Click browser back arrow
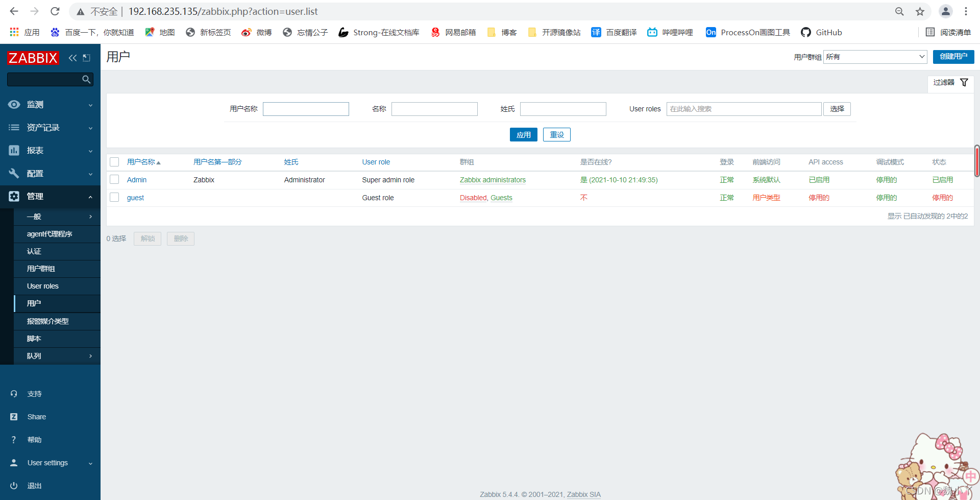 [14, 11]
